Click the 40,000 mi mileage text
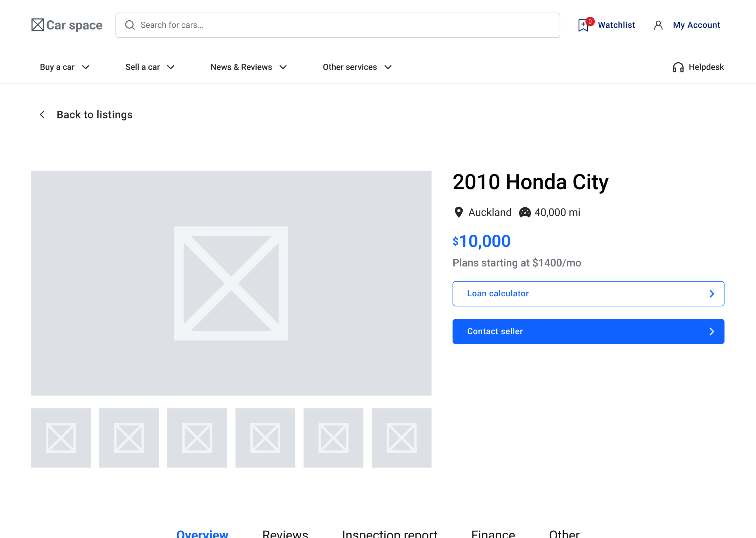This screenshot has width=756, height=538. click(557, 212)
